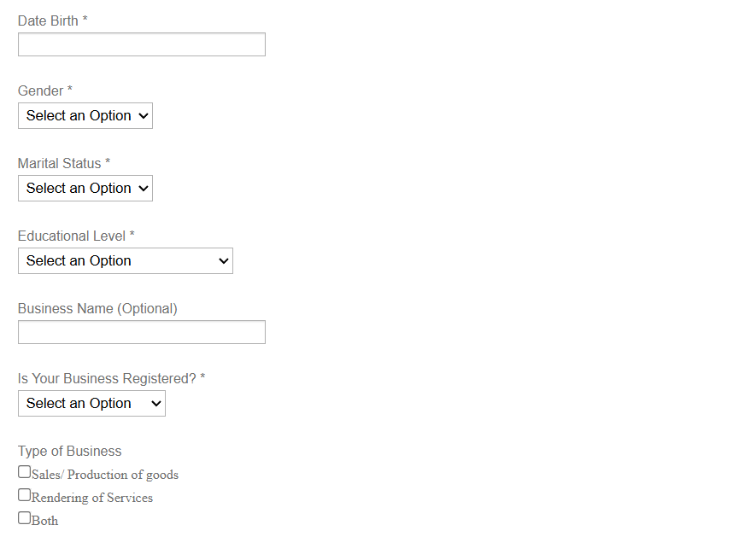The height and width of the screenshot is (560, 745).
Task: Expand the Is Your Business Registered dropdown
Action: point(91,404)
